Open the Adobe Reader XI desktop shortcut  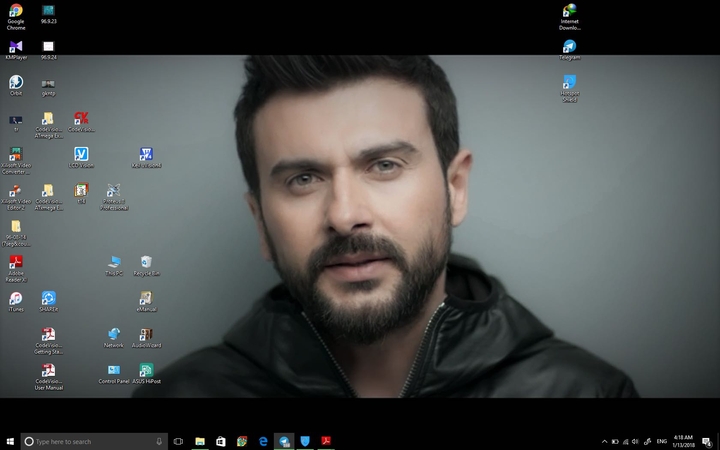(16, 269)
